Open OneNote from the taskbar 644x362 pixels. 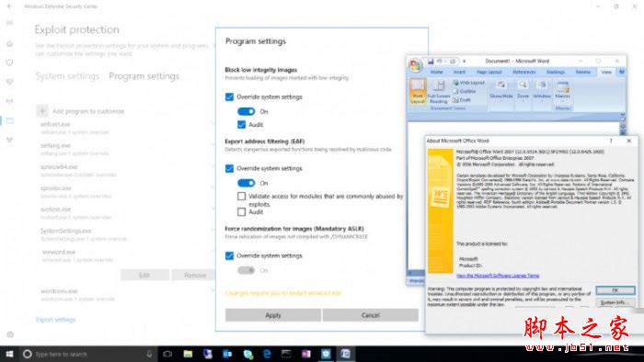pos(306,354)
